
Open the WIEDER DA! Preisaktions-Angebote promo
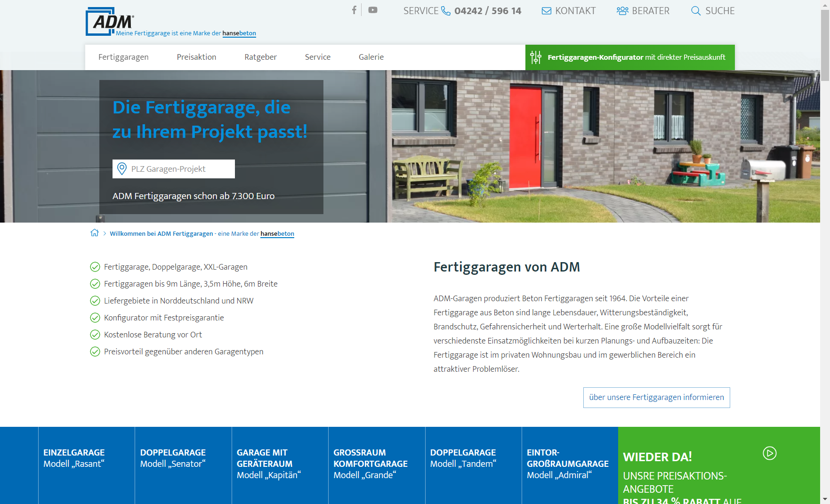719,465
